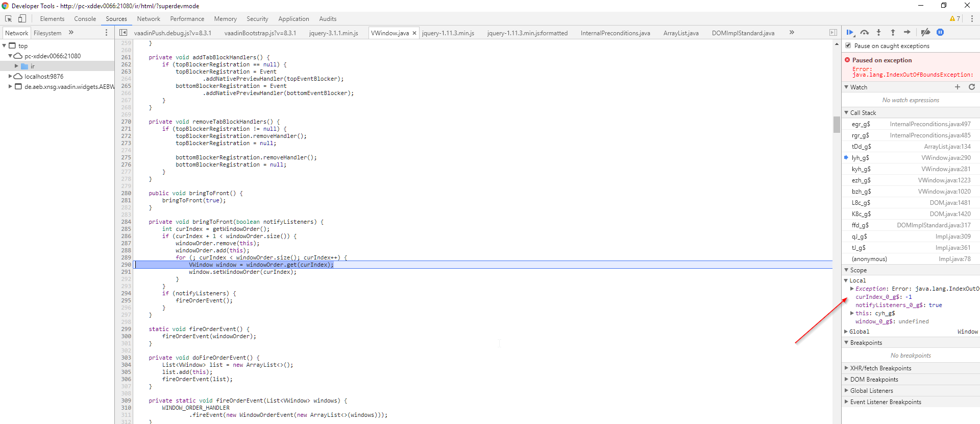Image resolution: width=980 pixels, height=424 pixels.
Task: Close the VWindow.java tab
Action: [x=414, y=33]
